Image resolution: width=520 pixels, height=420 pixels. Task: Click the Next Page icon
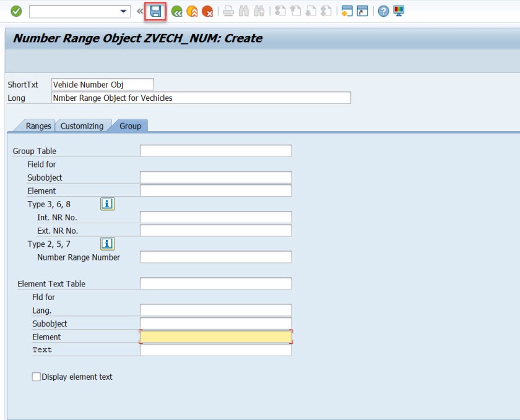pyautogui.click(x=311, y=11)
